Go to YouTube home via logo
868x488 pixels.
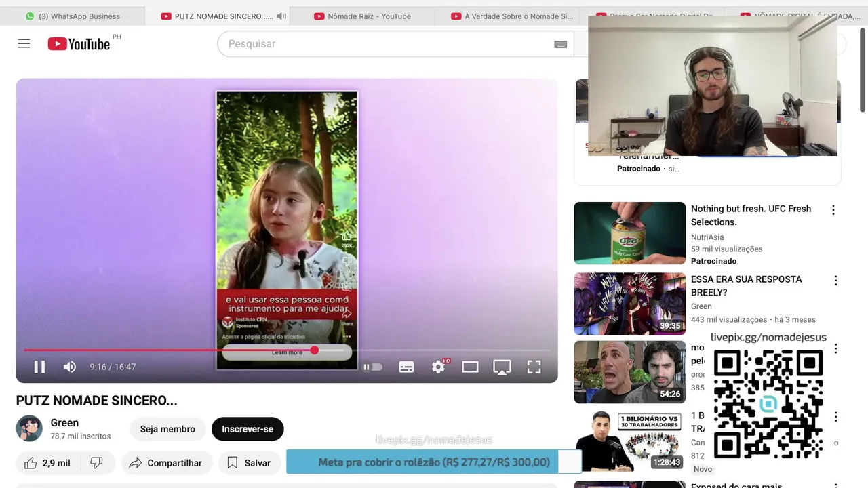tap(79, 44)
